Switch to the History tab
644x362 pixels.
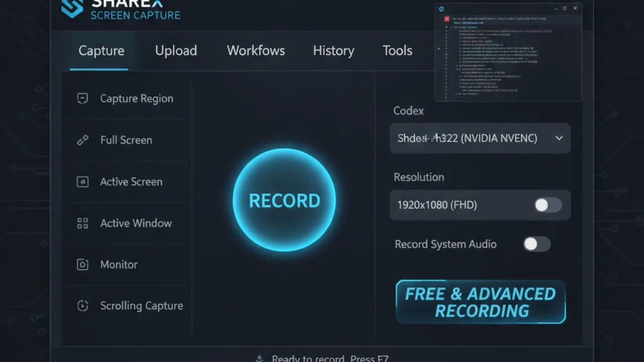[334, 51]
